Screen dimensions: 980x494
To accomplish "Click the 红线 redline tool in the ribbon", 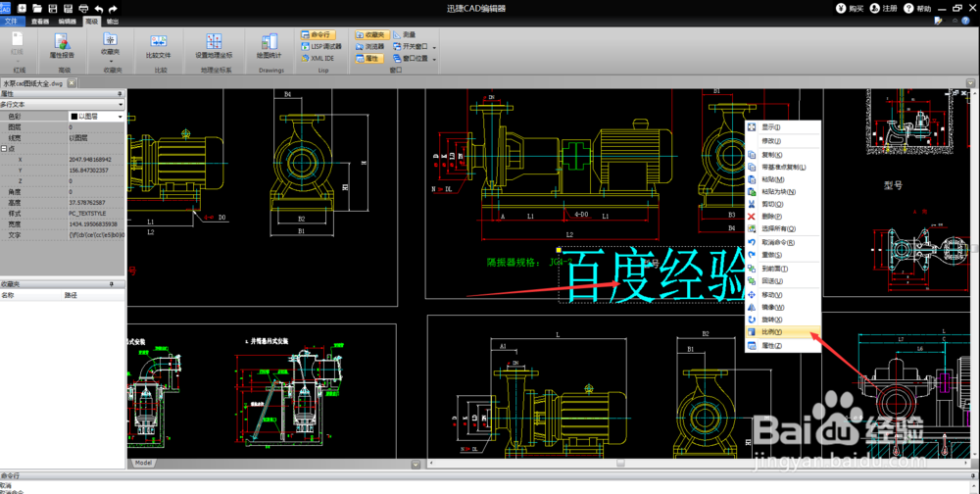I will (18, 44).
